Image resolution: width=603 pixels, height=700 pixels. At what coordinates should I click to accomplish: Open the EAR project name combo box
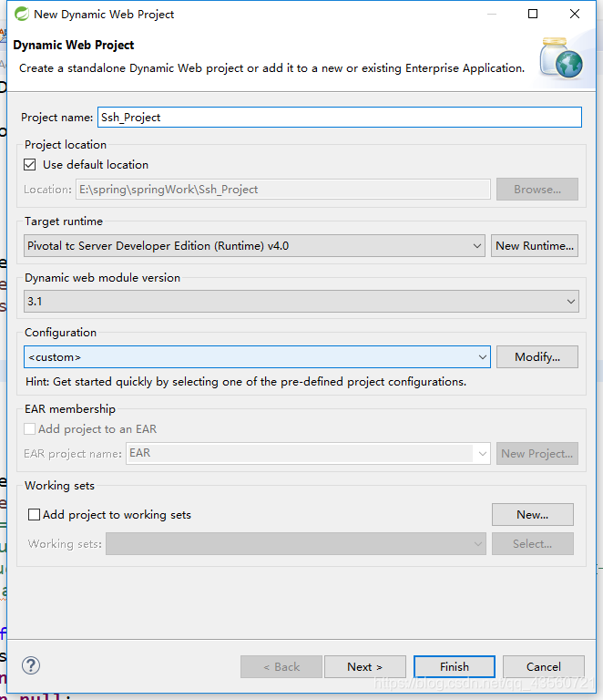(x=308, y=454)
